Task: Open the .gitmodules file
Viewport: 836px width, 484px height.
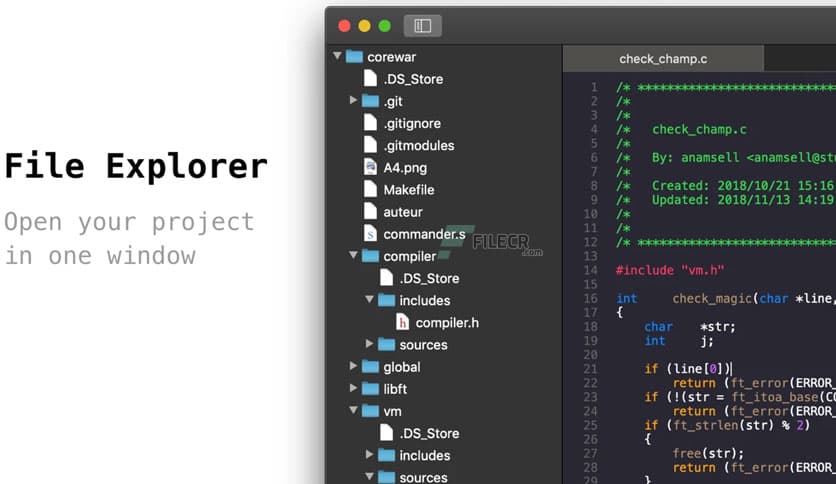Action: (x=418, y=145)
